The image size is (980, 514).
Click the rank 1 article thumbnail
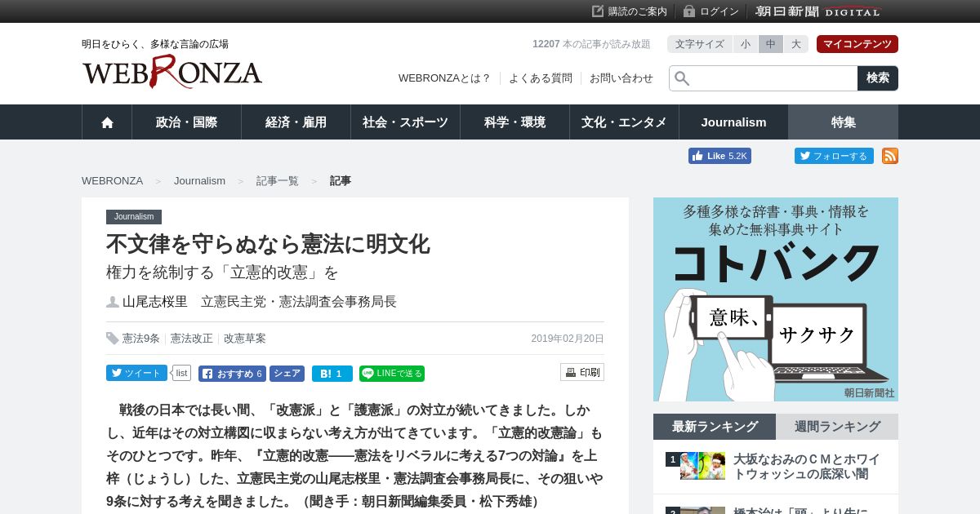pyautogui.click(x=702, y=466)
